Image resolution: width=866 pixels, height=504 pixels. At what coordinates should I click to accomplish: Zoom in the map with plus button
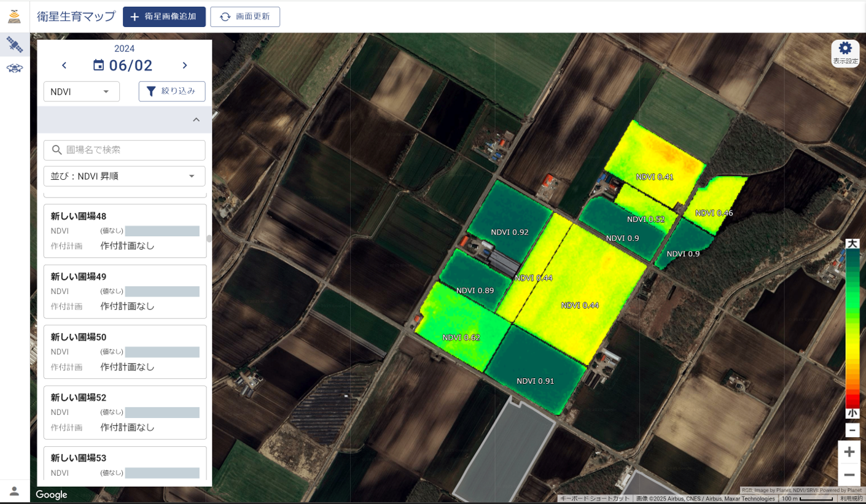coord(849,452)
